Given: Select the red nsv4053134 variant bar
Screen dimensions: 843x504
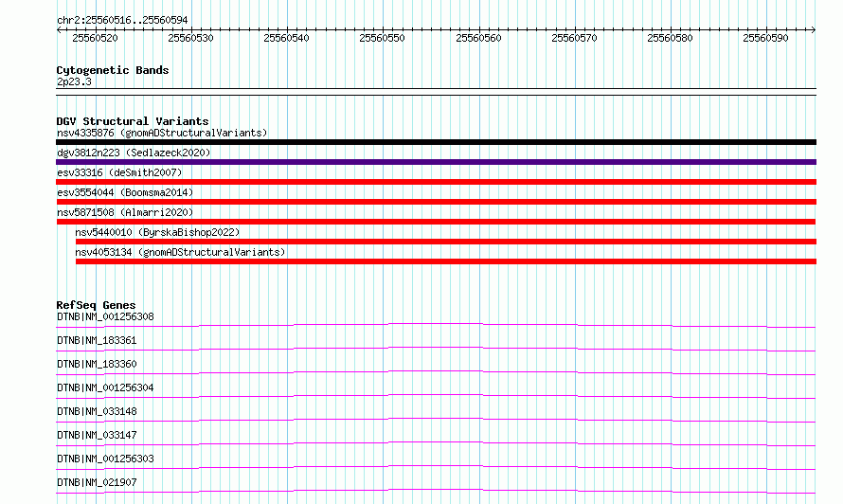Looking at the screenshot, I should (446, 261).
